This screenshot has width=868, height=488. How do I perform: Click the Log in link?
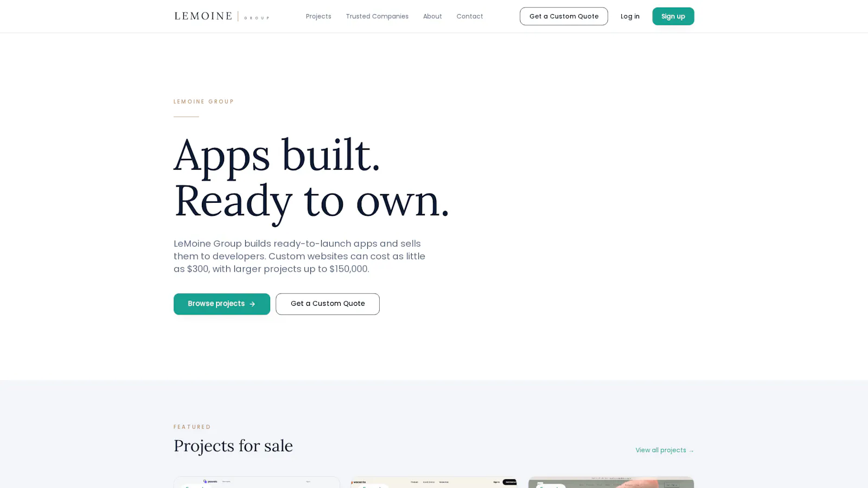click(x=630, y=16)
